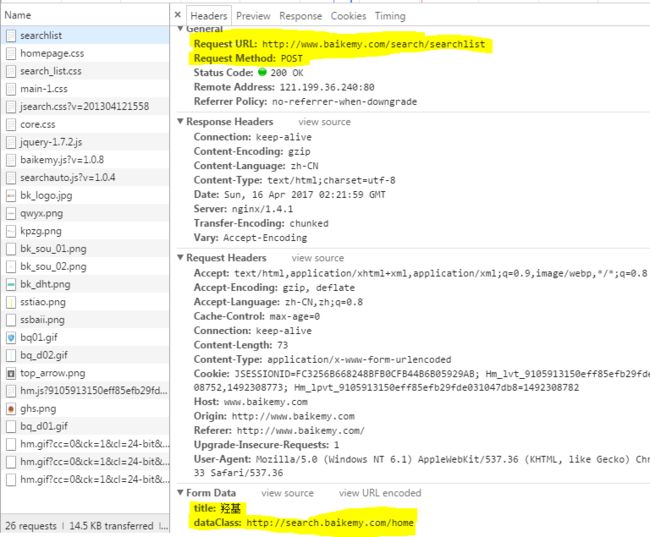
Task: Click the homepage.css file icon
Action: (x=11, y=53)
